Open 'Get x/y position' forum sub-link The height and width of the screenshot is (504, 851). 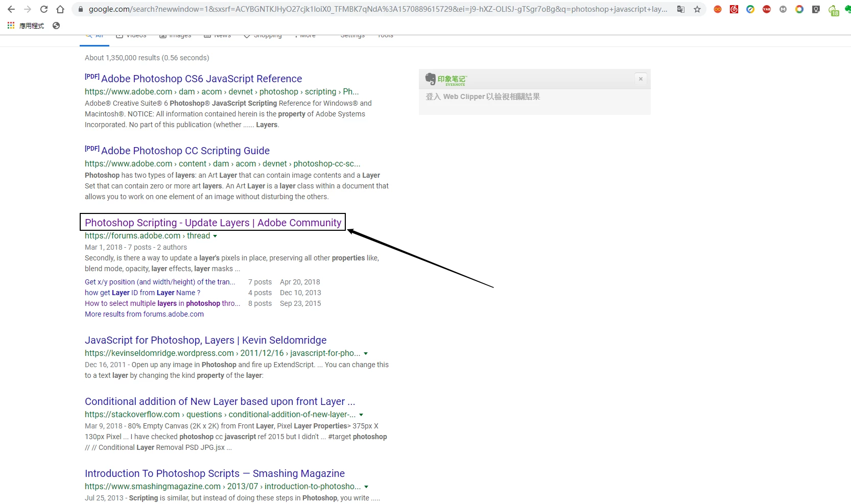coord(160,282)
